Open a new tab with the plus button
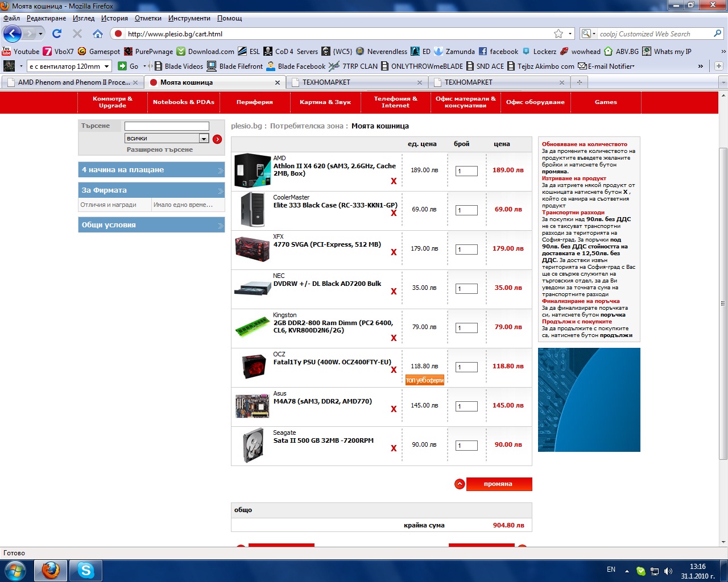This screenshot has height=582, width=728. (580, 82)
